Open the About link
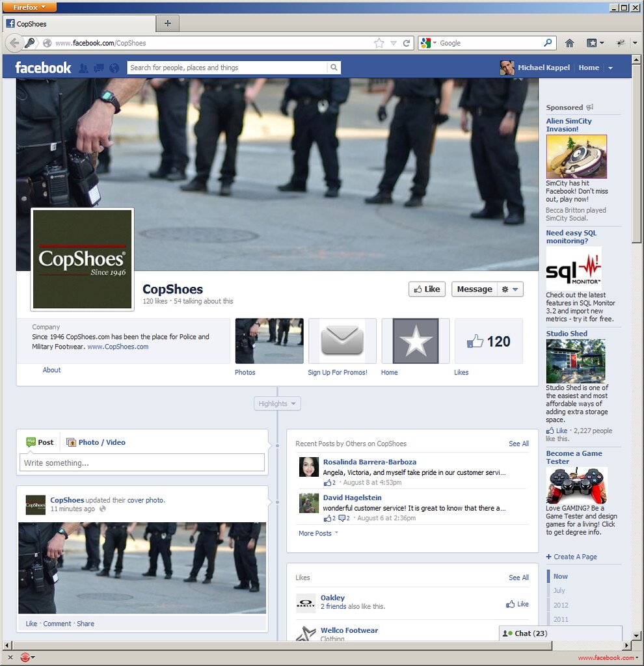Screen dimensions: 644x666 coord(51,370)
